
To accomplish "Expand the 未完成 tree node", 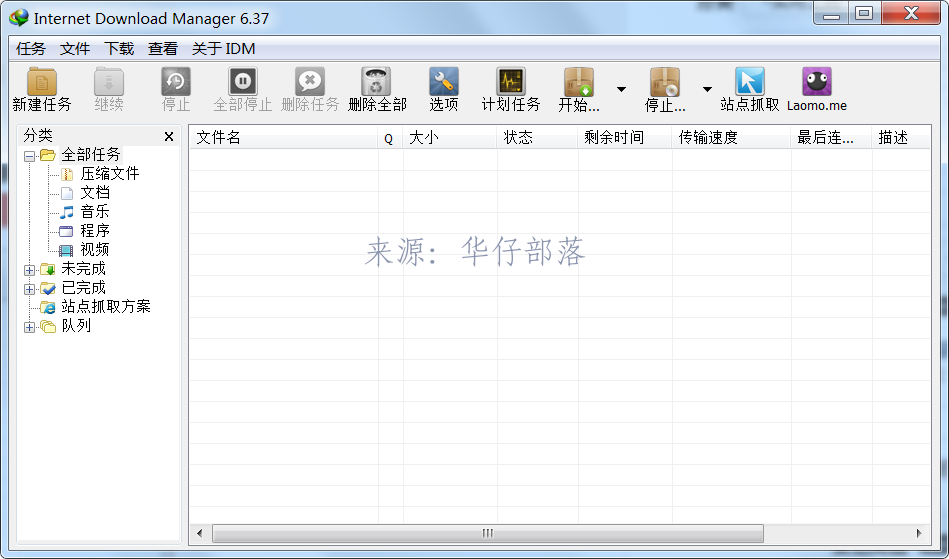I will (x=29, y=270).
